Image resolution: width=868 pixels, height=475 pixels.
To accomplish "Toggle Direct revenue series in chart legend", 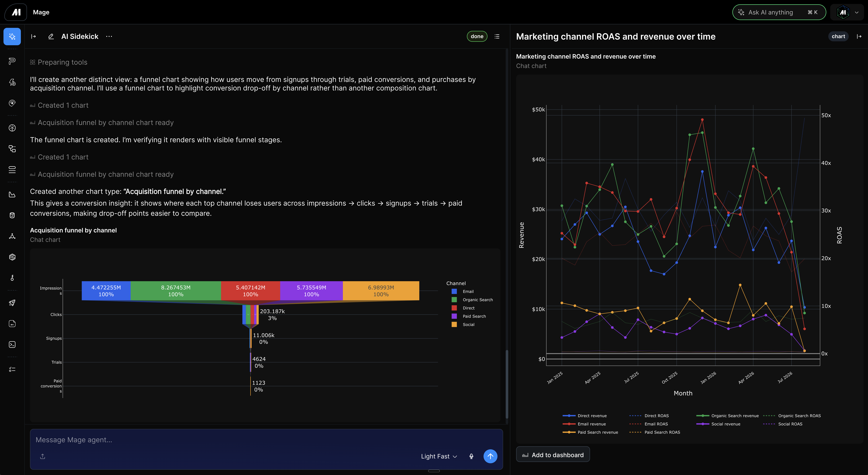I will 585,416.
